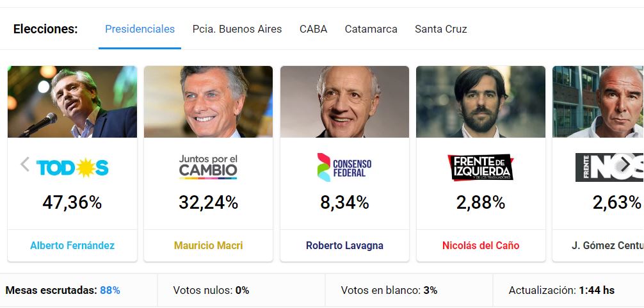Click the Roberto Lavagna name link
Image resolution: width=644 pixels, height=308 pixels.
[x=344, y=245]
